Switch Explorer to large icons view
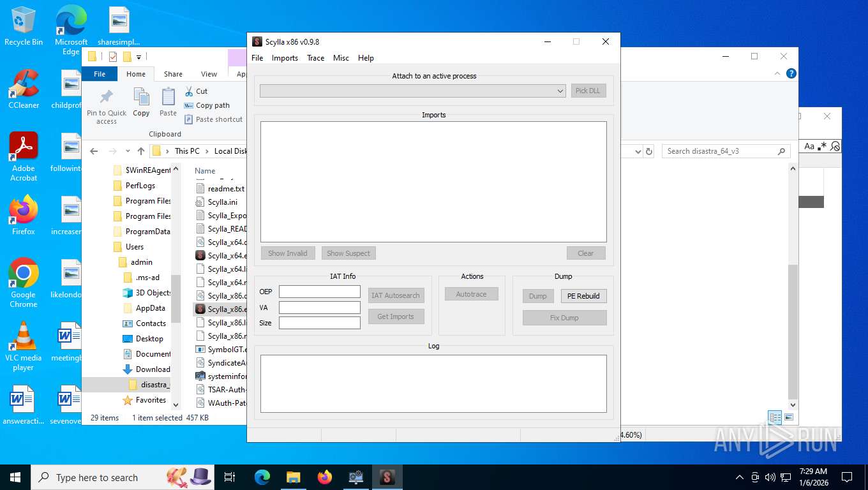 789,417
